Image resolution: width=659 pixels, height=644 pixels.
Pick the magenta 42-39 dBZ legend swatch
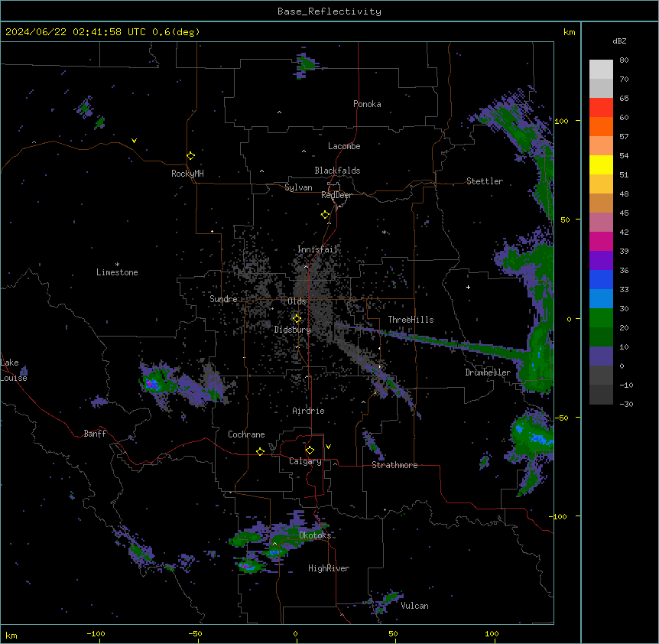[601, 241]
